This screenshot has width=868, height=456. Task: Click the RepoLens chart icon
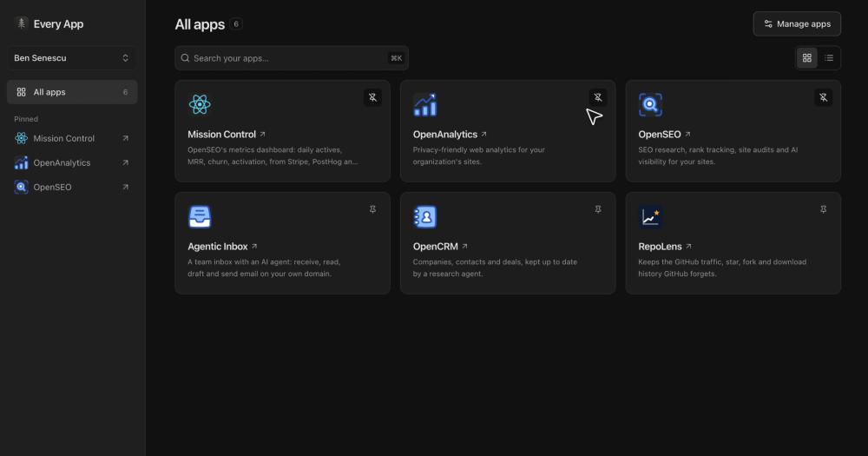(x=650, y=216)
